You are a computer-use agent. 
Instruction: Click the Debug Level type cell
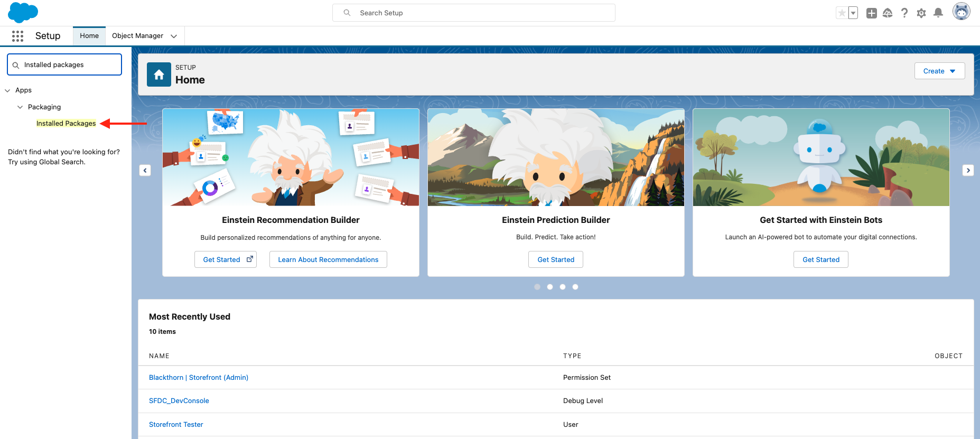(x=583, y=401)
